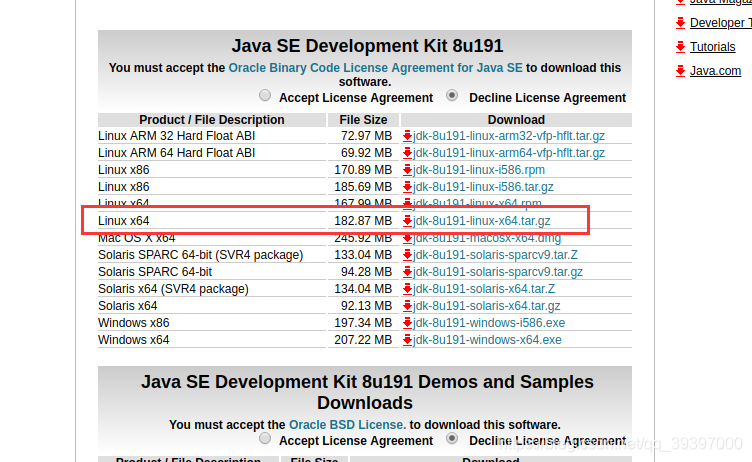This screenshot has width=752, height=462.
Task: Click Windows x86 row description
Action: click(133, 323)
